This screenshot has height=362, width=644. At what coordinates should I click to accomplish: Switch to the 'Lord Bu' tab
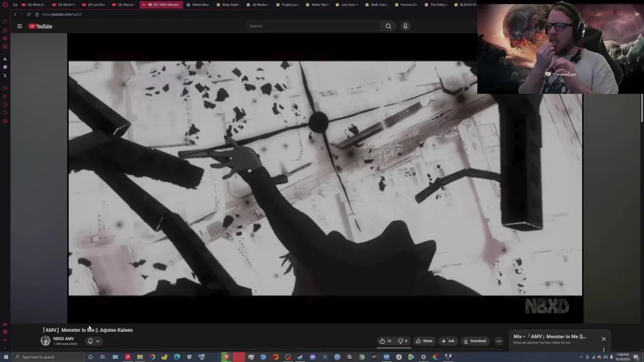tap(94, 5)
